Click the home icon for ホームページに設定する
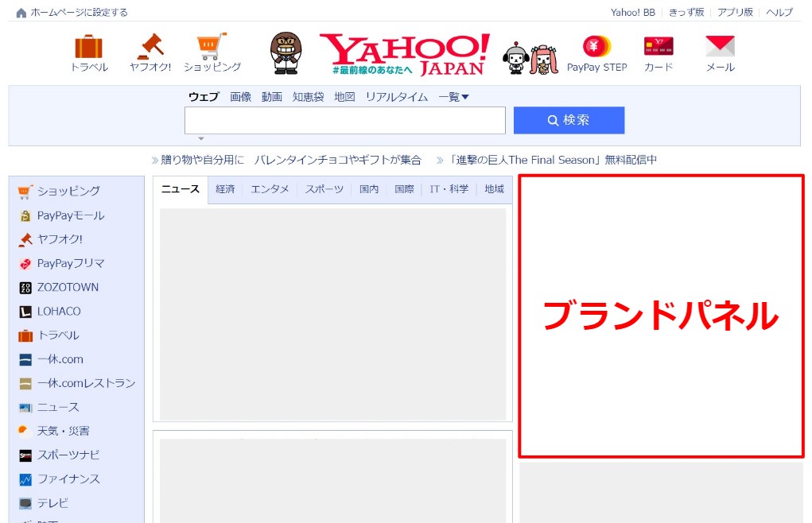The image size is (812, 523). click(x=21, y=13)
